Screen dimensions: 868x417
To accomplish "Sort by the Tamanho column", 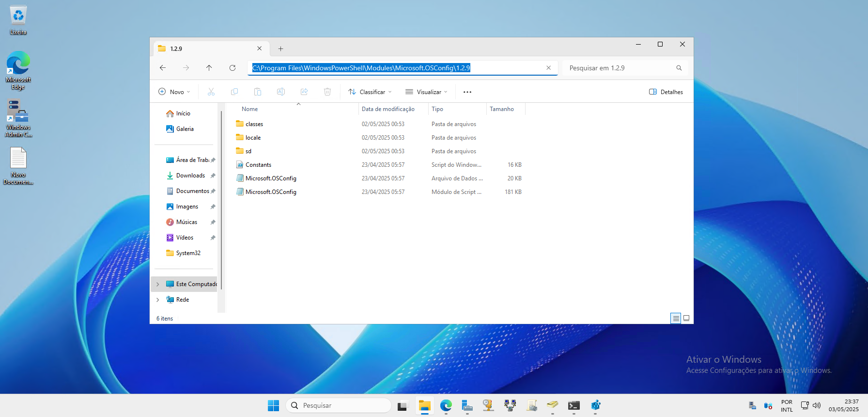I will (x=506, y=109).
